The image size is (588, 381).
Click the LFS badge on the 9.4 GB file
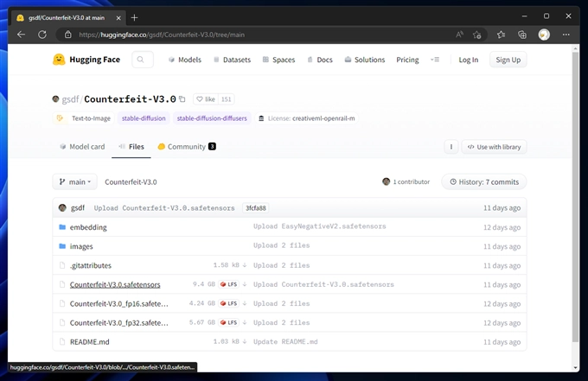pyautogui.click(x=229, y=284)
